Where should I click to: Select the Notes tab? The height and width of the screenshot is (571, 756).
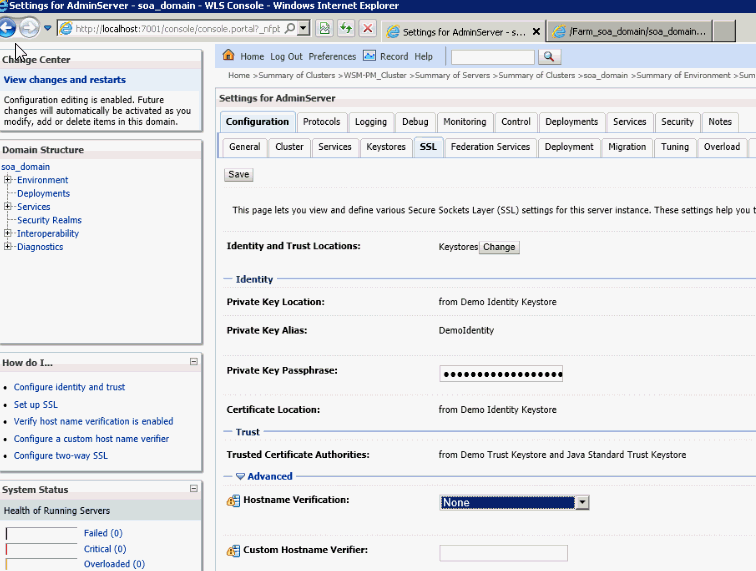tap(720, 122)
